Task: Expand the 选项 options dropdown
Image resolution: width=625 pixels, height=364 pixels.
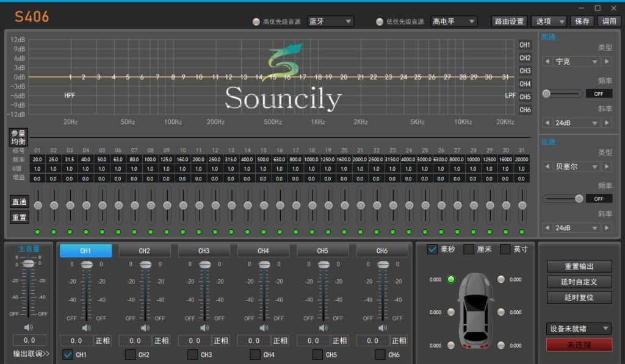Action: [x=549, y=21]
